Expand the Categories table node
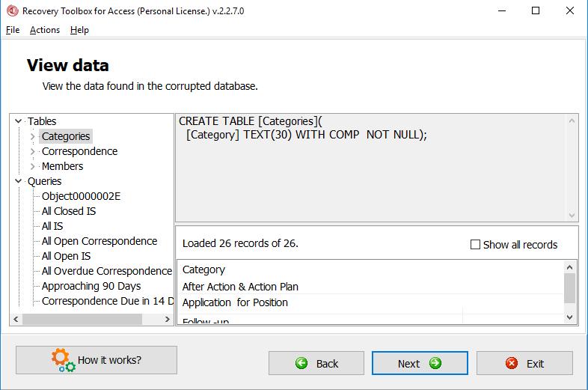Viewport: 588px width, 390px height. (x=33, y=136)
